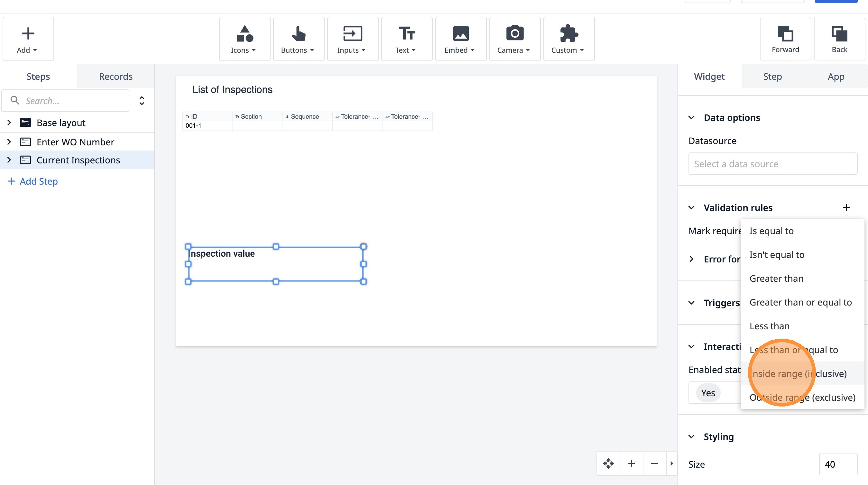Open the Datasource selector dropdown
Viewport: 868px width, 485px height.
[x=772, y=164]
